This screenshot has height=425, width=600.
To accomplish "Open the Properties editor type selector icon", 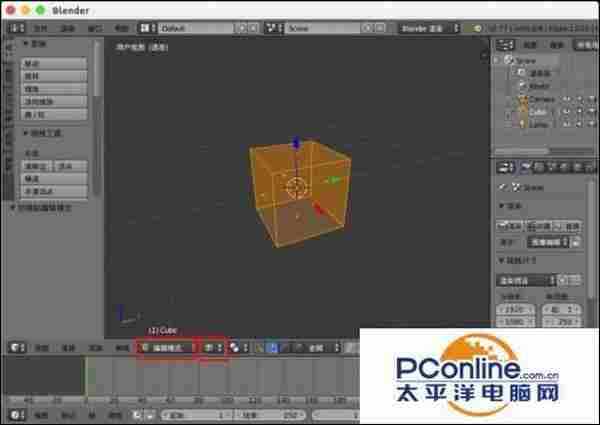I will click(505, 168).
